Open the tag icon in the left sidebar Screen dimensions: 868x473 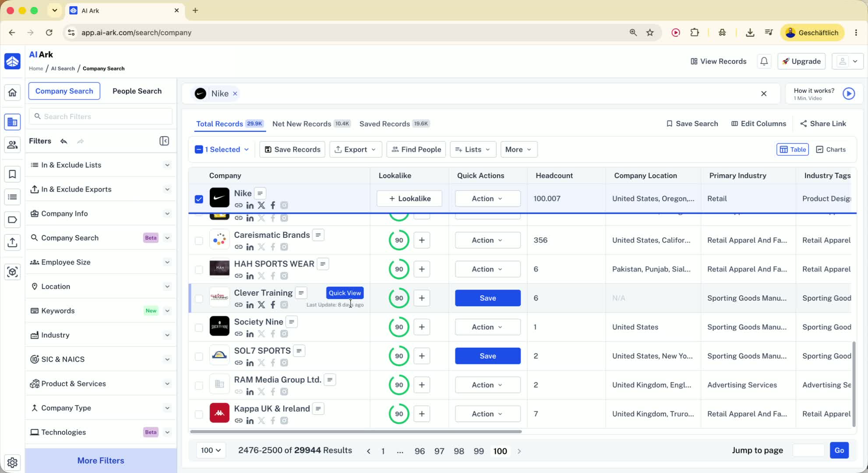click(x=12, y=220)
